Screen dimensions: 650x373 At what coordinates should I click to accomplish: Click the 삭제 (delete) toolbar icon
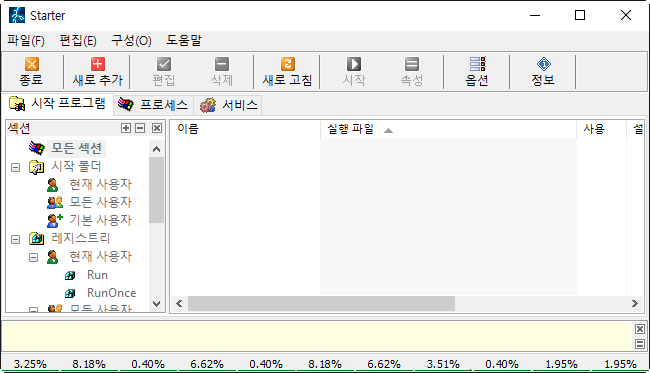click(222, 64)
